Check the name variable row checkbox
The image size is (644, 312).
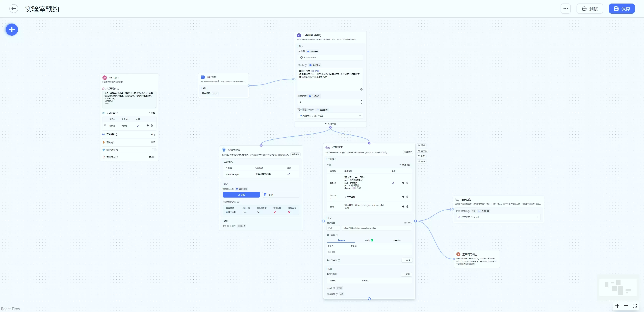click(x=105, y=126)
